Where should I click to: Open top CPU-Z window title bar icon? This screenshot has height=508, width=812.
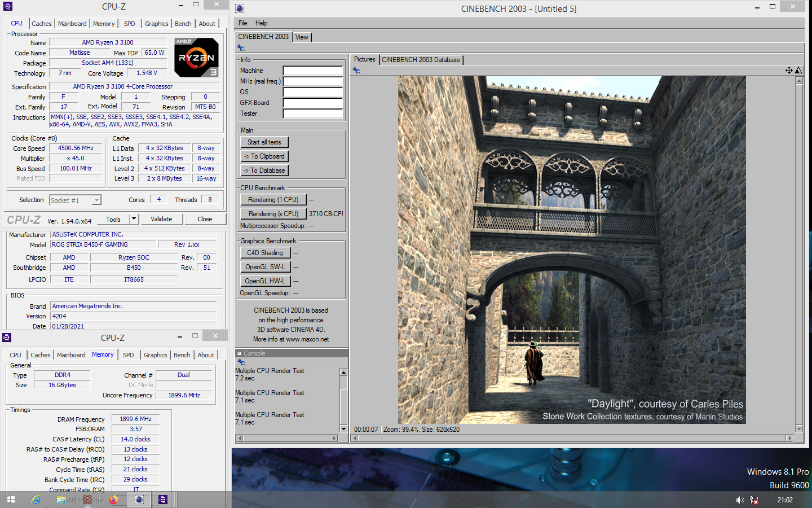(x=7, y=6)
